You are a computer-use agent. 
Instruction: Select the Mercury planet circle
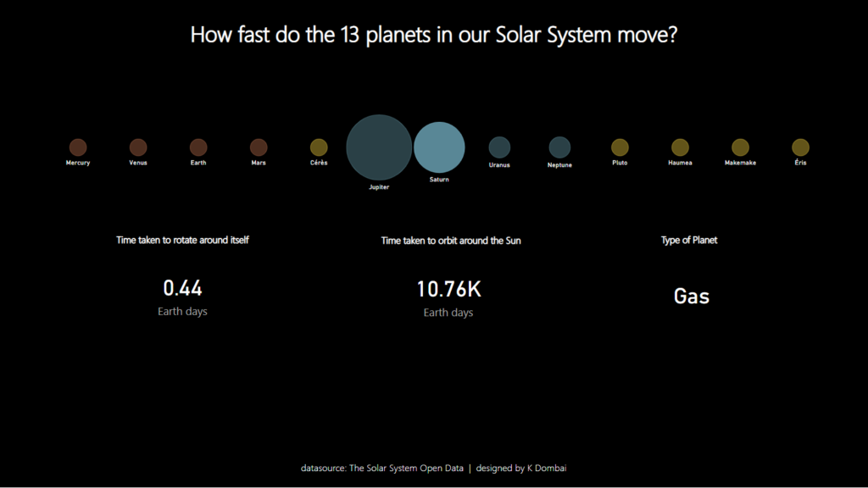coord(78,147)
